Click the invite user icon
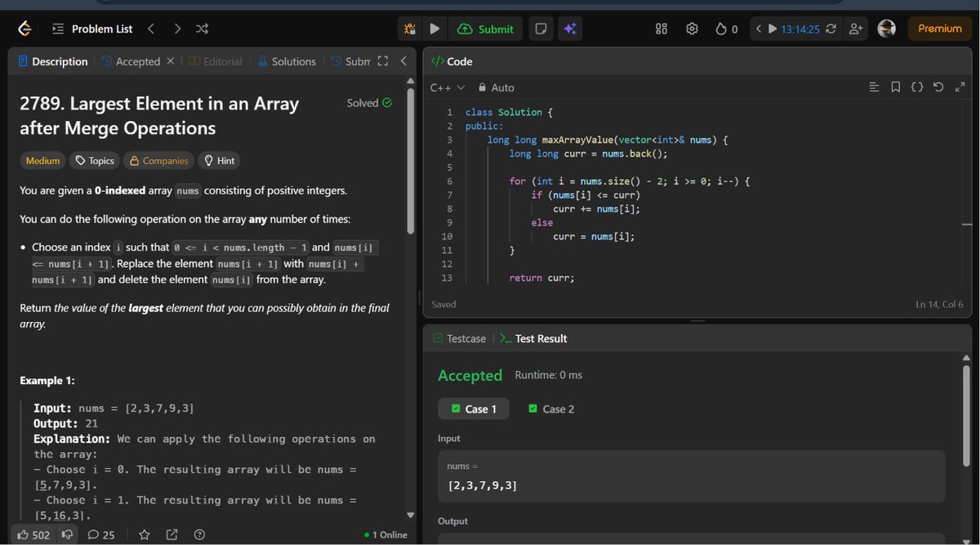This screenshot has width=980, height=545. point(856,29)
